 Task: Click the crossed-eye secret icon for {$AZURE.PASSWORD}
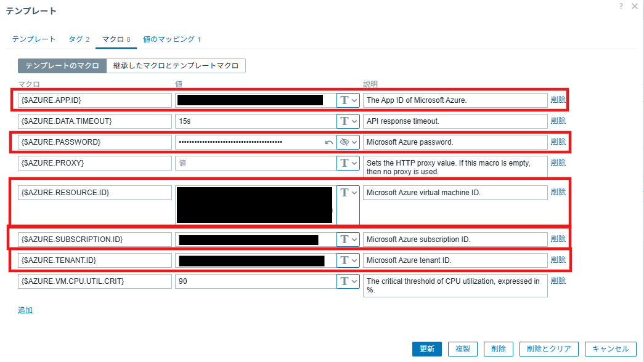coord(344,142)
